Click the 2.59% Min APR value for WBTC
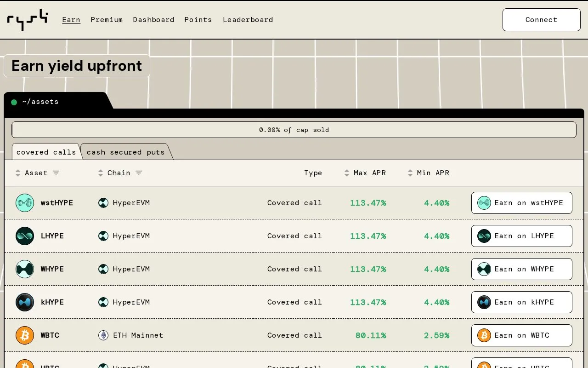The width and height of the screenshot is (588, 368). [x=436, y=335]
